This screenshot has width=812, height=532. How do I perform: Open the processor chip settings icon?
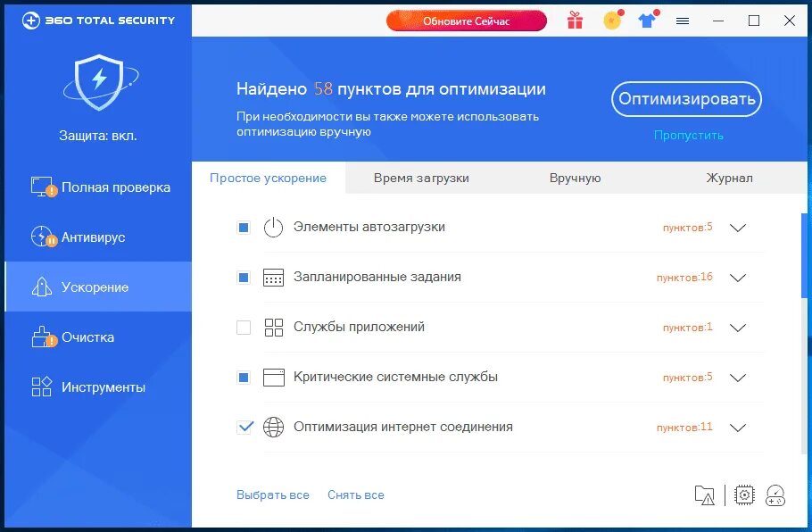(744, 495)
